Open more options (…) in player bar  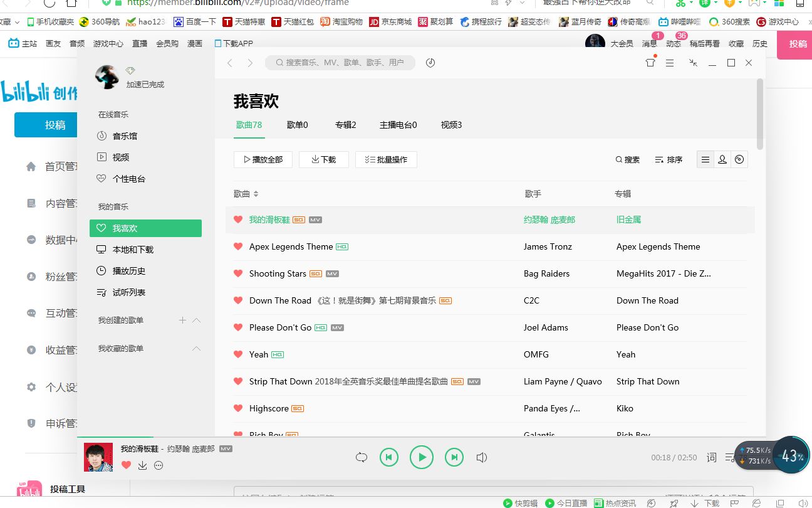click(x=159, y=465)
